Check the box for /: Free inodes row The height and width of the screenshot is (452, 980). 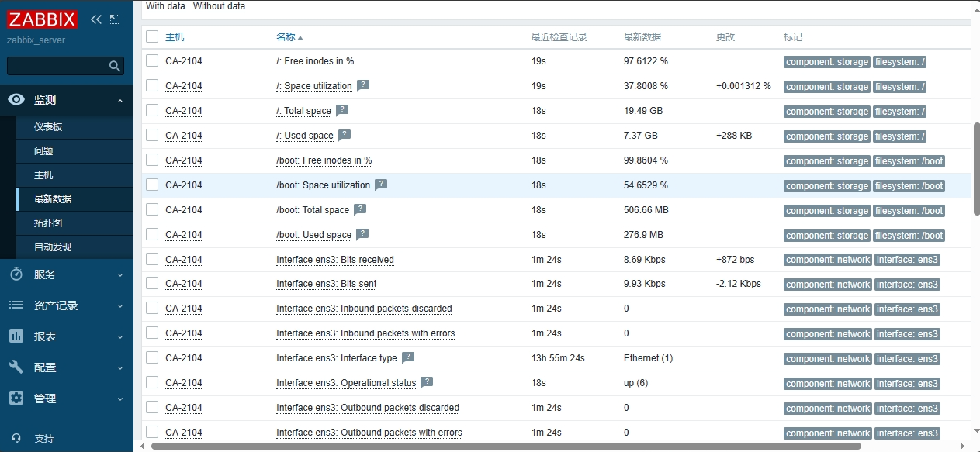[x=152, y=60]
